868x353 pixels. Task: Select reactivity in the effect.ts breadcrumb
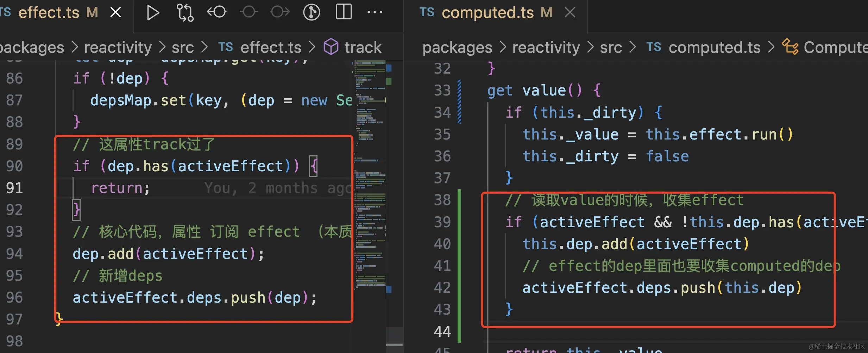[118, 47]
